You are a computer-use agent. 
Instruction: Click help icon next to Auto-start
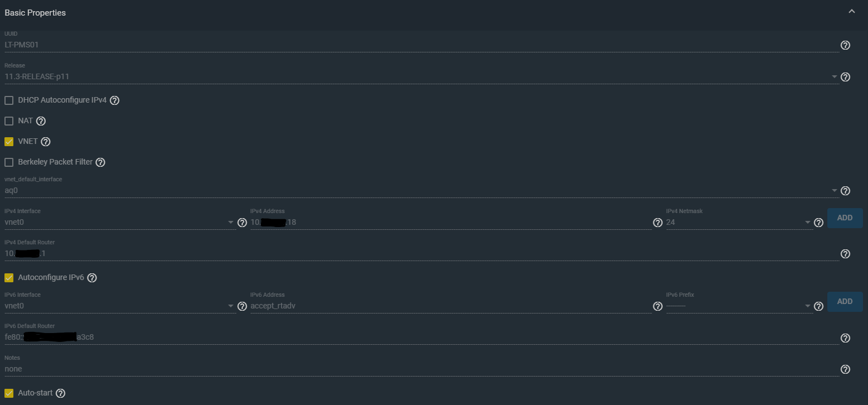coord(60,393)
